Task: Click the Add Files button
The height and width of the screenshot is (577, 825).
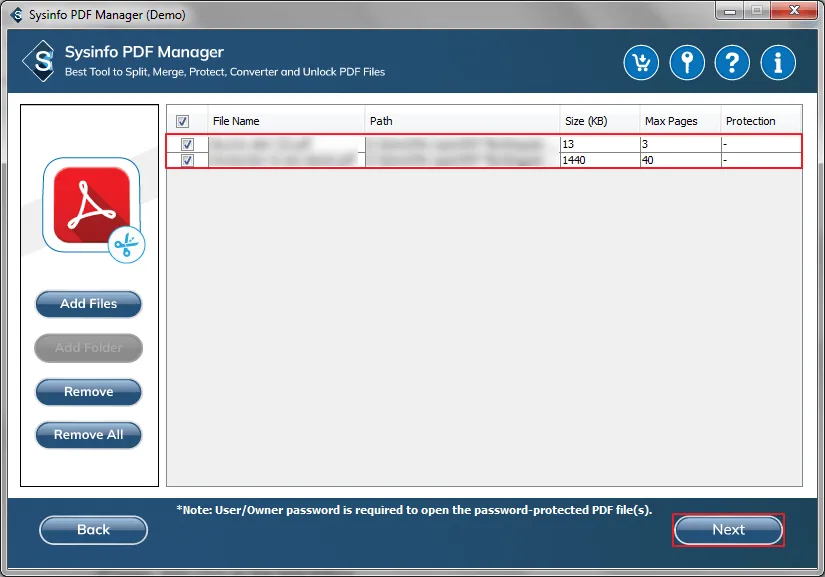Action: [x=88, y=303]
